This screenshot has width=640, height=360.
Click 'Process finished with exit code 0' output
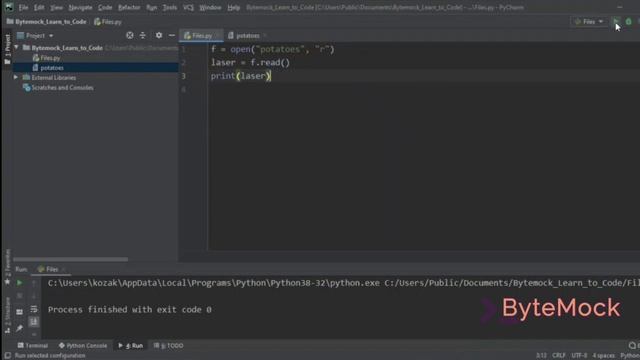click(x=129, y=309)
